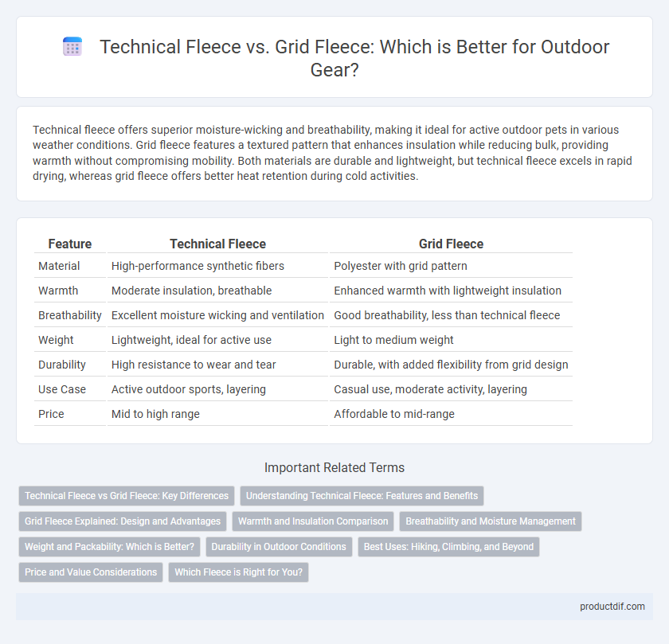Click the 'Important Related Terms' heading
This screenshot has height=644, width=669.
tap(334, 467)
